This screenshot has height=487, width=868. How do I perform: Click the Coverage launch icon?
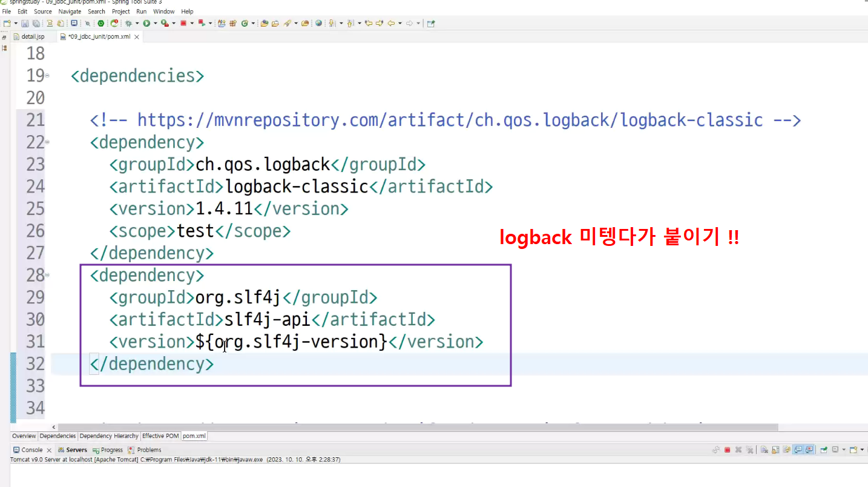pos(165,23)
